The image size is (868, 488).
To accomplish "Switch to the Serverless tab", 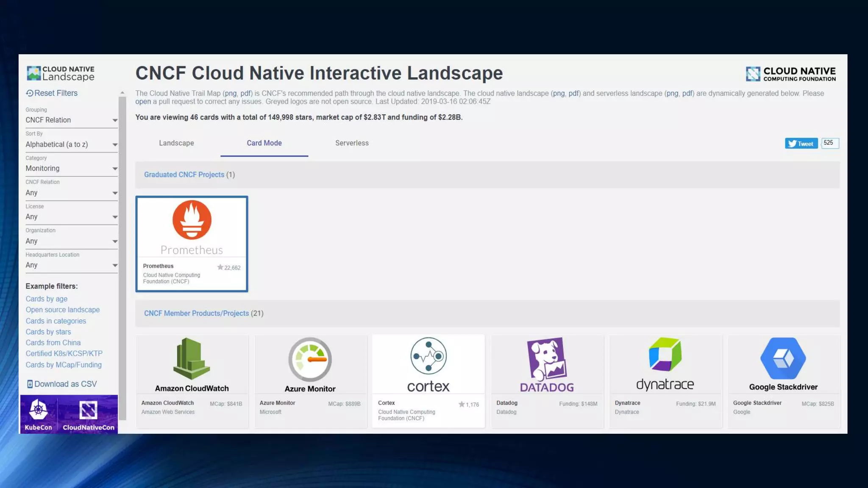I will point(352,143).
